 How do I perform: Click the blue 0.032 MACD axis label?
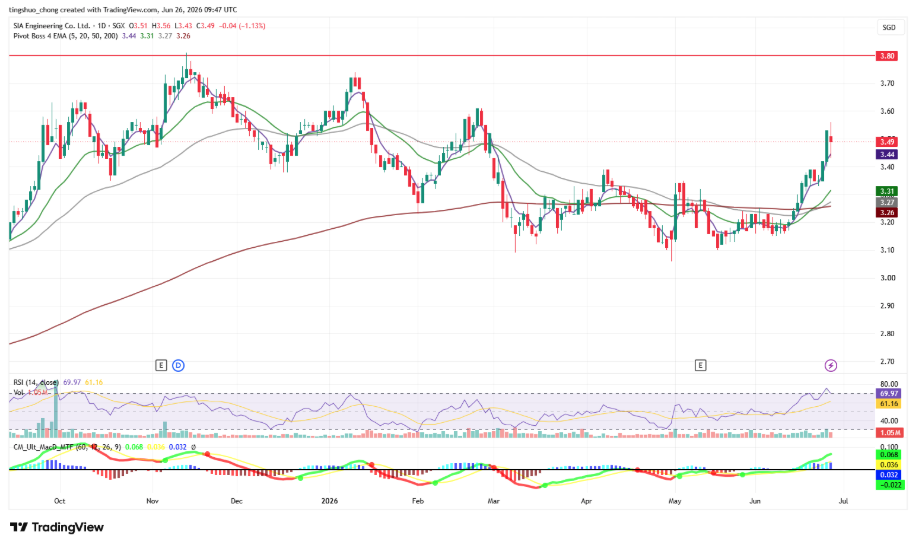pos(890,475)
